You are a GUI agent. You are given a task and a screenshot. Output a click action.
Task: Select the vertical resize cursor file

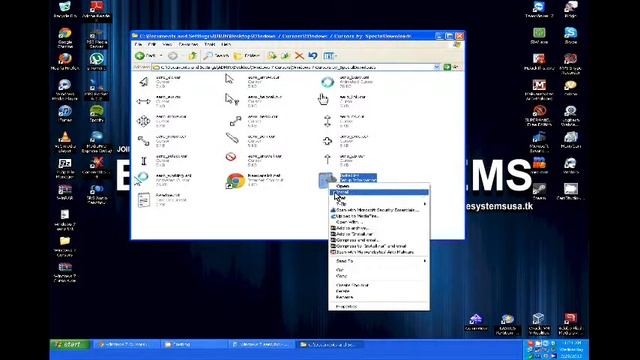(327, 121)
